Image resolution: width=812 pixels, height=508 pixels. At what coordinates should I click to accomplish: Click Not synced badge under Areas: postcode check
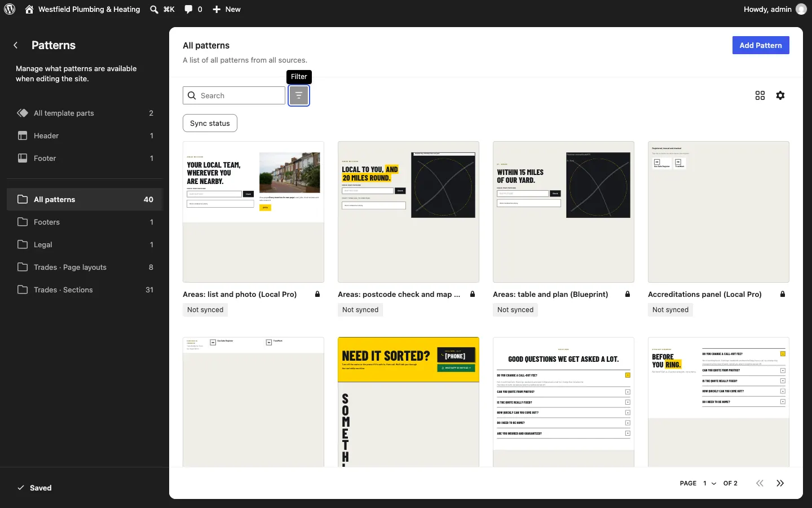click(x=360, y=309)
